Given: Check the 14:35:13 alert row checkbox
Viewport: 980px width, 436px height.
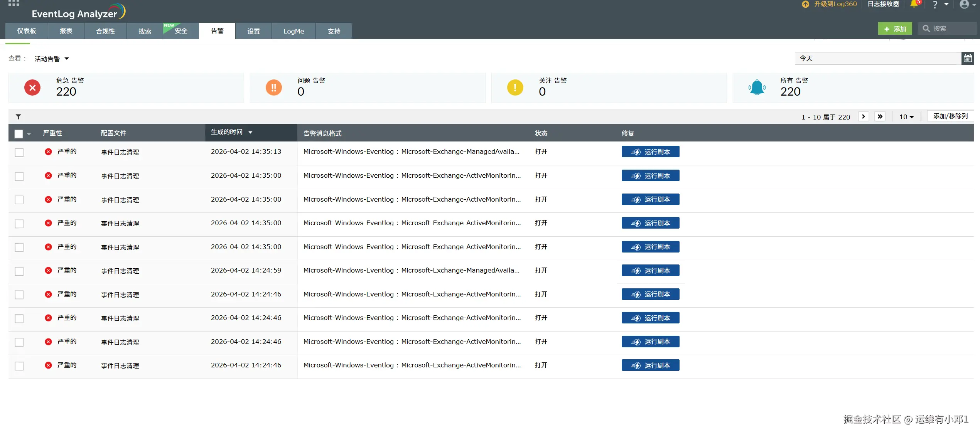Looking at the screenshot, I should click(19, 152).
